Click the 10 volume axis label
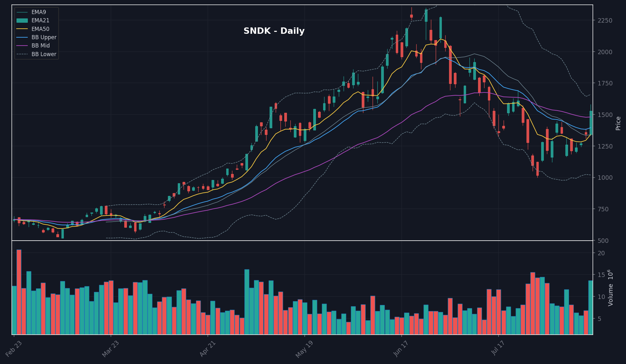This screenshot has width=626, height=364. click(x=601, y=297)
